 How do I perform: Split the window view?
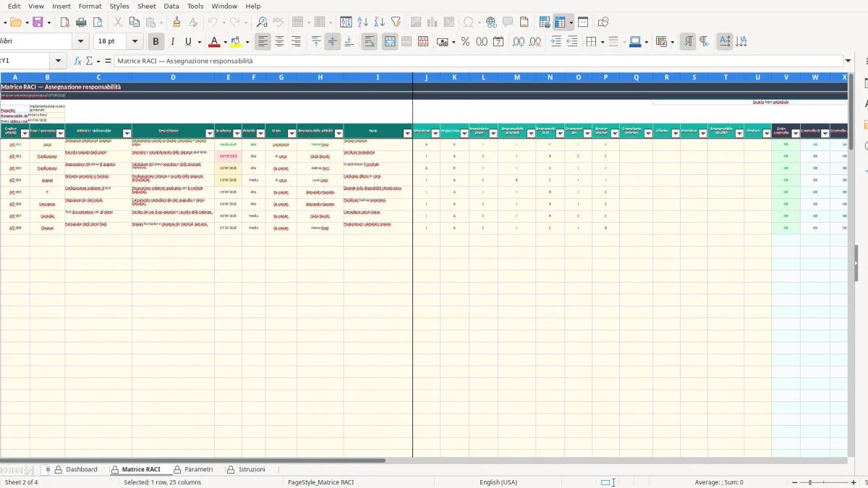coord(583,22)
